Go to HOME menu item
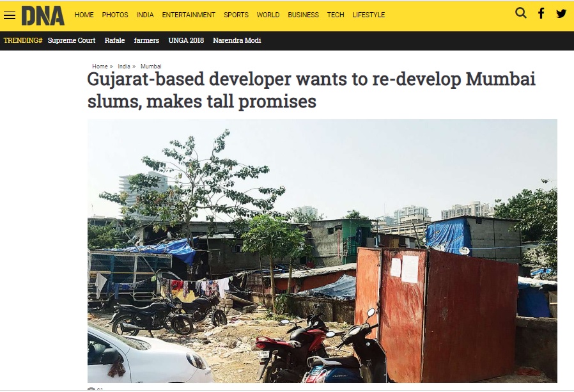Viewport: 574px width, 392px height. (x=84, y=15)
